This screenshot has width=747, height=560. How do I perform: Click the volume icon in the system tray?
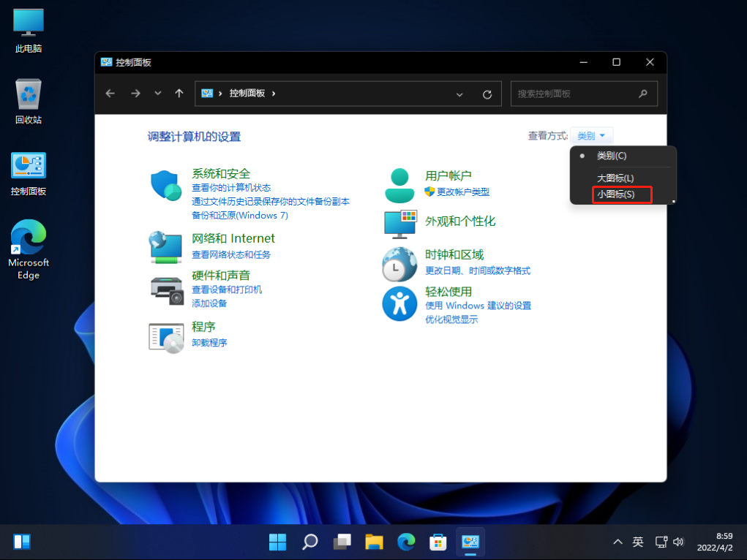click(678, 542)
